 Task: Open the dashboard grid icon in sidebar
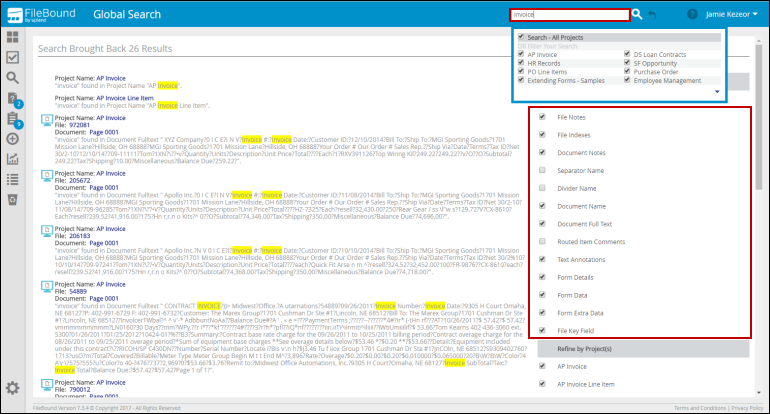pyautogui.click(x=13, y=37)
